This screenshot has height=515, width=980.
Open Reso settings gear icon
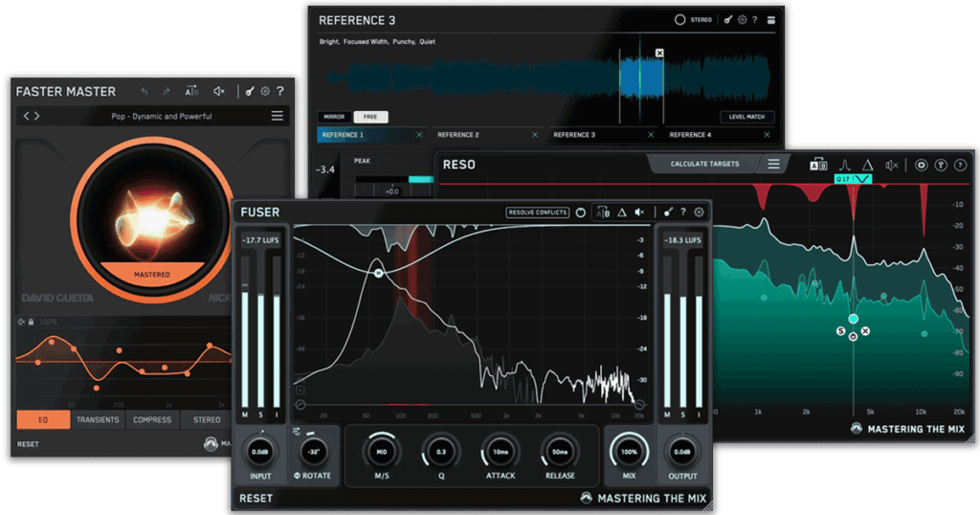pyautogui.click(x=921, y=165)
